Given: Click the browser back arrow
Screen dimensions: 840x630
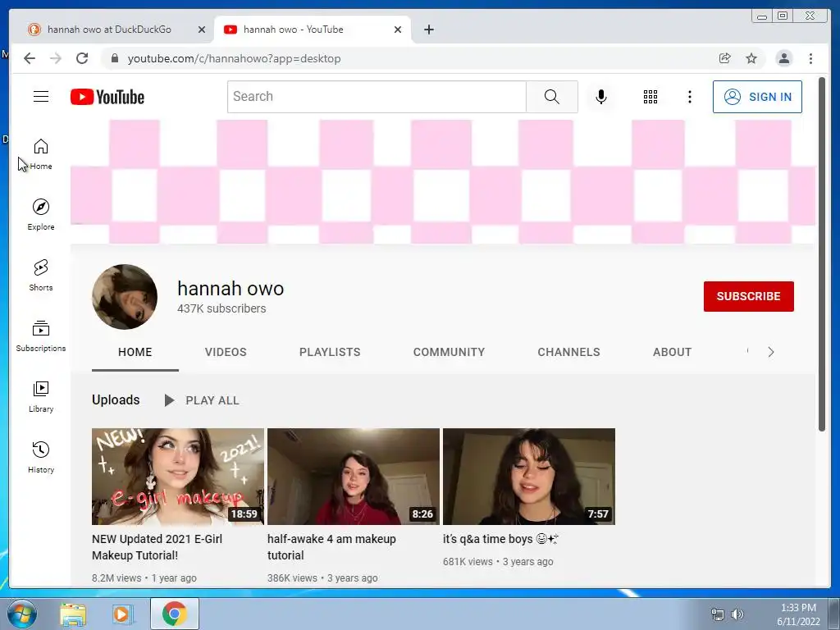Looking at the screenshot, I should click(x=30, y=58).
